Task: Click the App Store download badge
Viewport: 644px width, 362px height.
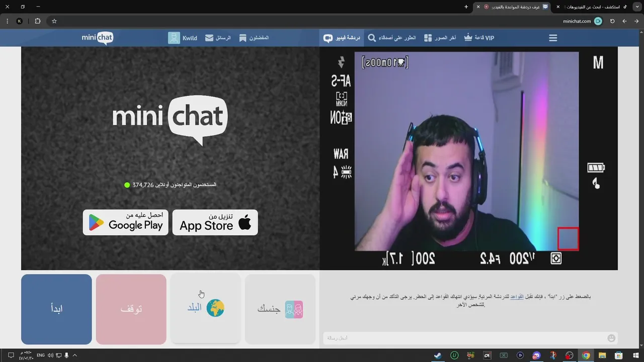Action: pyautogui.click(x=215, y=222)
